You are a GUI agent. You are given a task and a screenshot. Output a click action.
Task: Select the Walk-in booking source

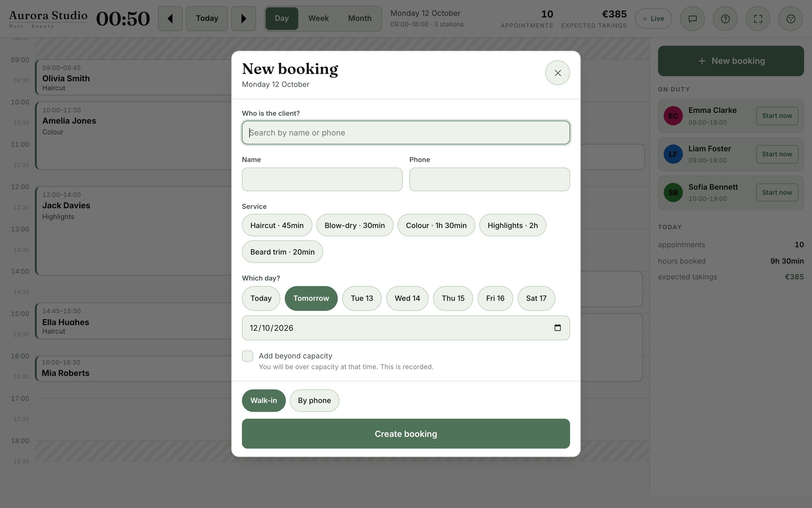[264, 400]
